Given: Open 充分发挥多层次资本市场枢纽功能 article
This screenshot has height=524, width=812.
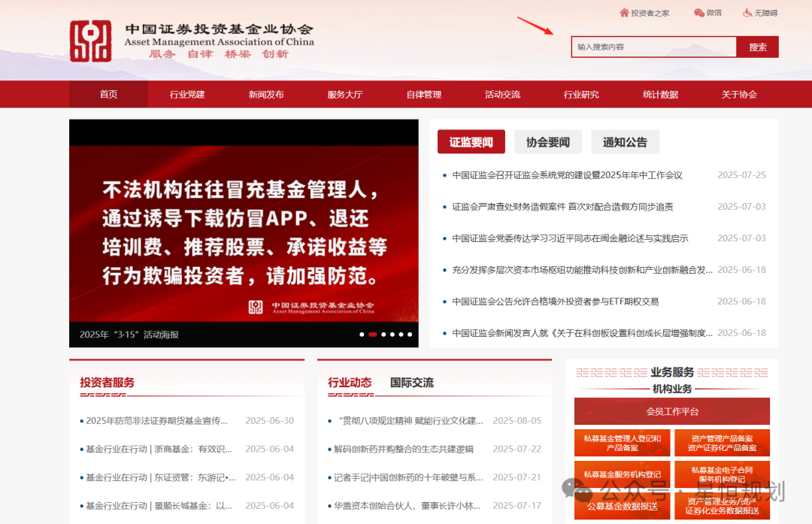Looking at the screenshot, I should click(x=582, y=270).
